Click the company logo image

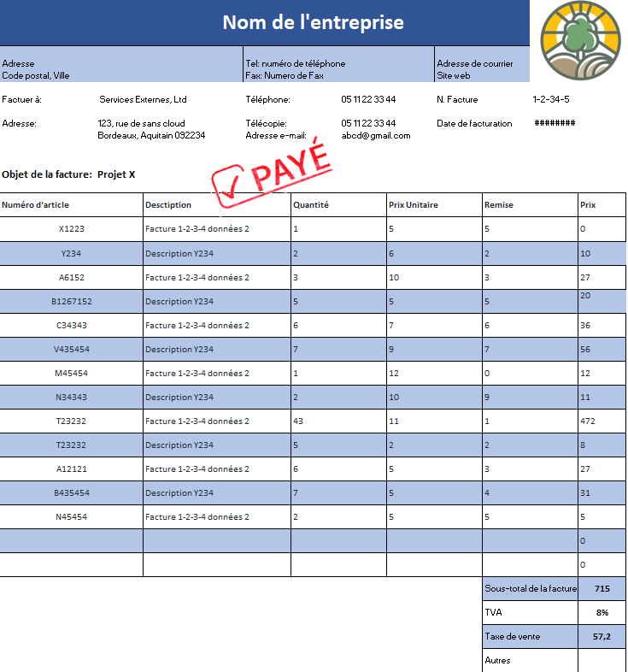580,41
